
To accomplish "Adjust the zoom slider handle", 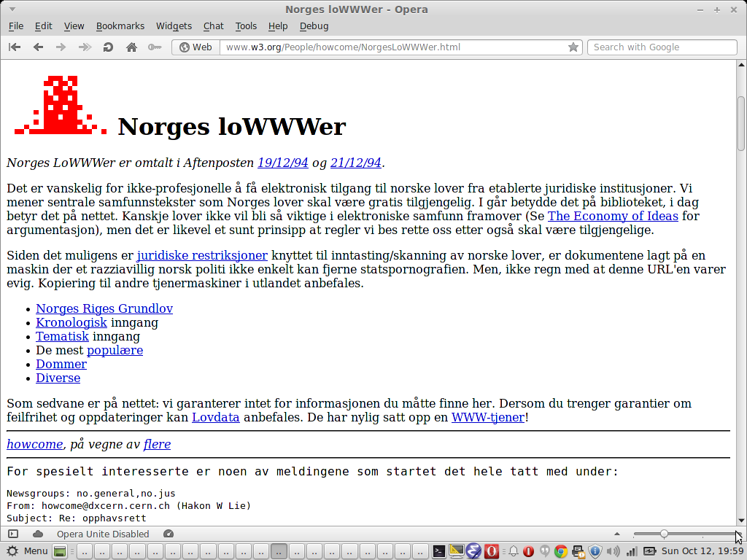I will tap(664, 534).
